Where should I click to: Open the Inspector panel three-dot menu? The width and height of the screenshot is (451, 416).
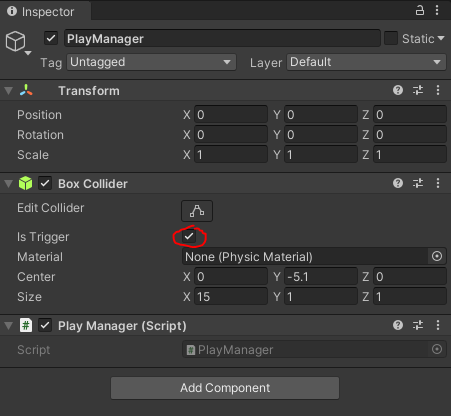[x=437, y=10]
